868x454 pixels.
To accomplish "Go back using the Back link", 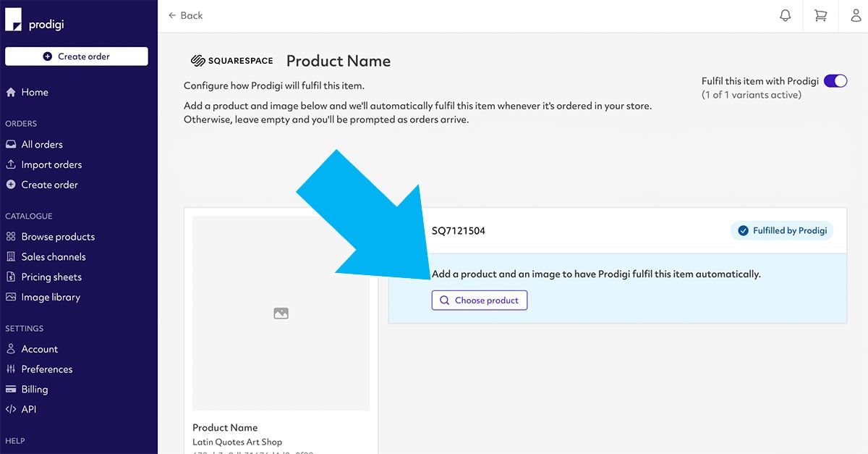I will click(185, 15).
